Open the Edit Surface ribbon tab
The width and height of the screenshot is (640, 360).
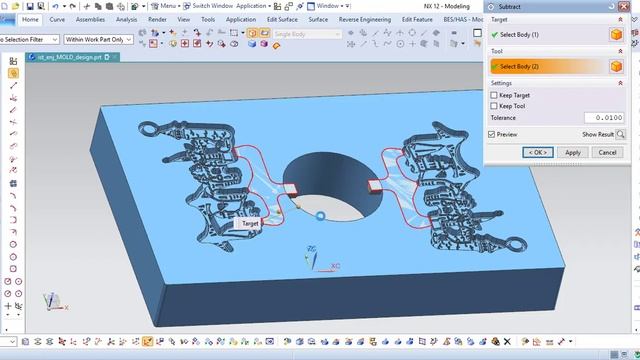(282, 19)
